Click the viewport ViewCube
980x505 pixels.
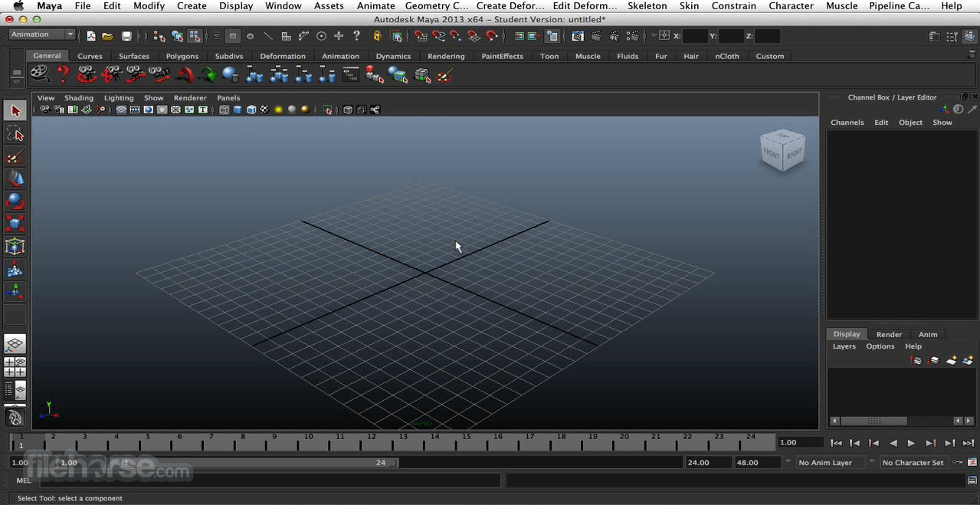point(782,150)
